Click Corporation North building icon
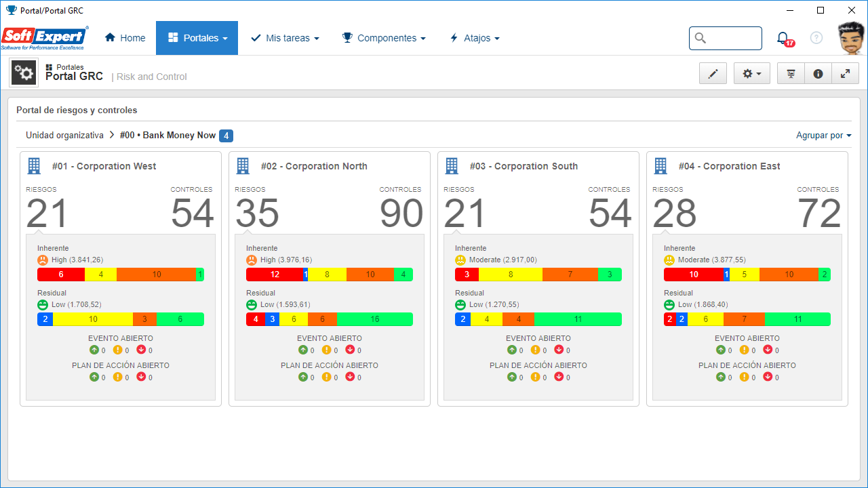Viewport: 868px width, 488px height. pyautogui.click(x=243, y=165)
